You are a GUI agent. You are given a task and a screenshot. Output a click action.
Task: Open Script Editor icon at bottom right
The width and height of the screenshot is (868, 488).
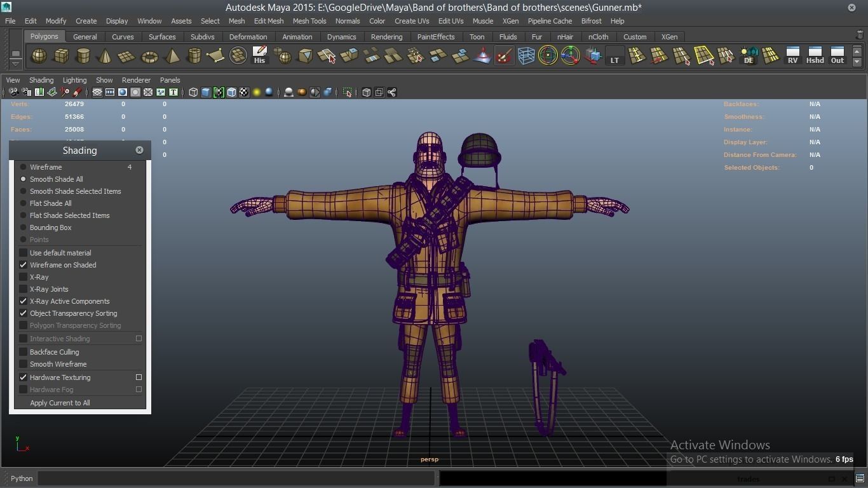point(860,478)
